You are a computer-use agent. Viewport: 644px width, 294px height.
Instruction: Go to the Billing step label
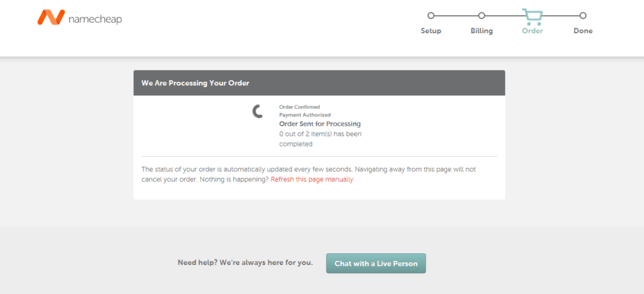(x=482, y=31)
